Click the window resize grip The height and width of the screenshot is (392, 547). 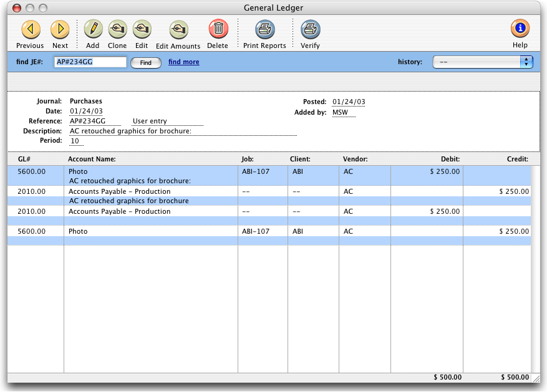536,378
